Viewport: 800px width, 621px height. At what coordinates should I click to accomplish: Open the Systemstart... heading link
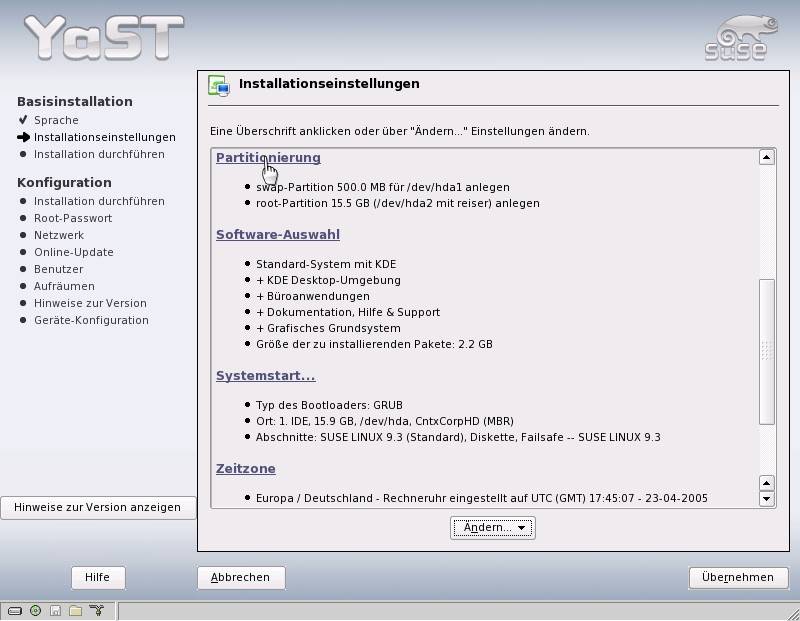265,376
